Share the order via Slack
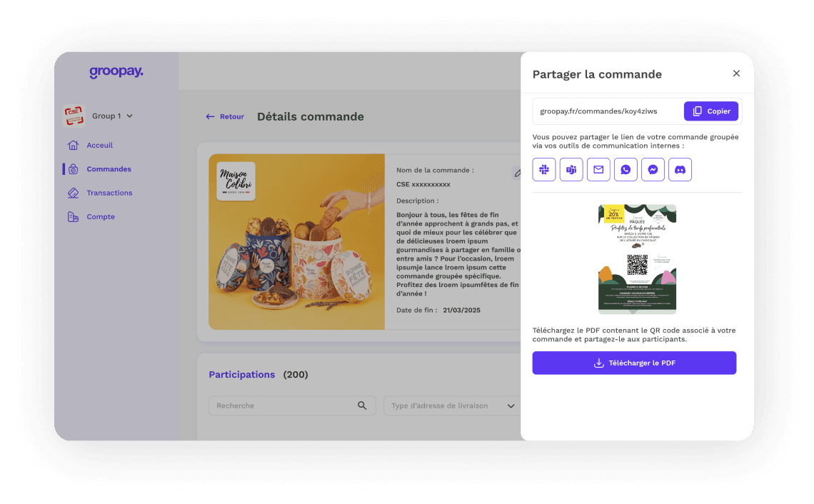The image size is (814, 504). 543,169
